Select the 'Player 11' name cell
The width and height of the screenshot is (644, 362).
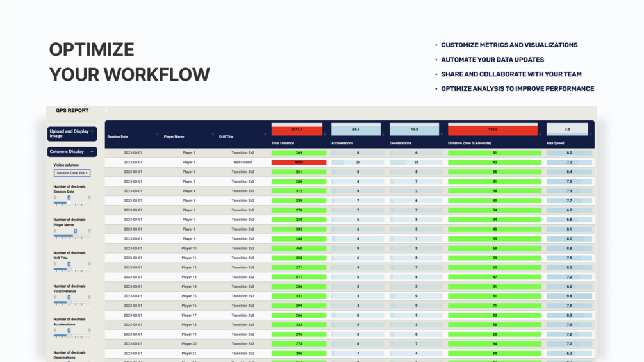[189, 258]
